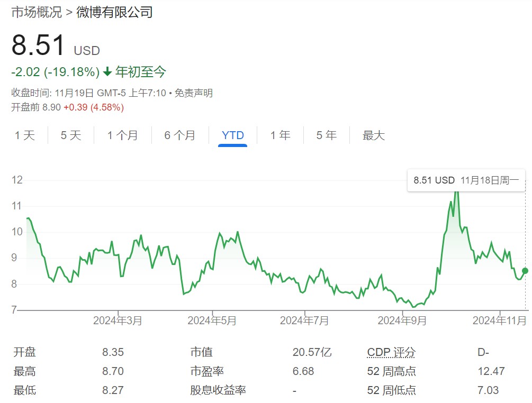Click the 2024年5月 axis label
Screen dimensions: 532x403
pos(212,320)
